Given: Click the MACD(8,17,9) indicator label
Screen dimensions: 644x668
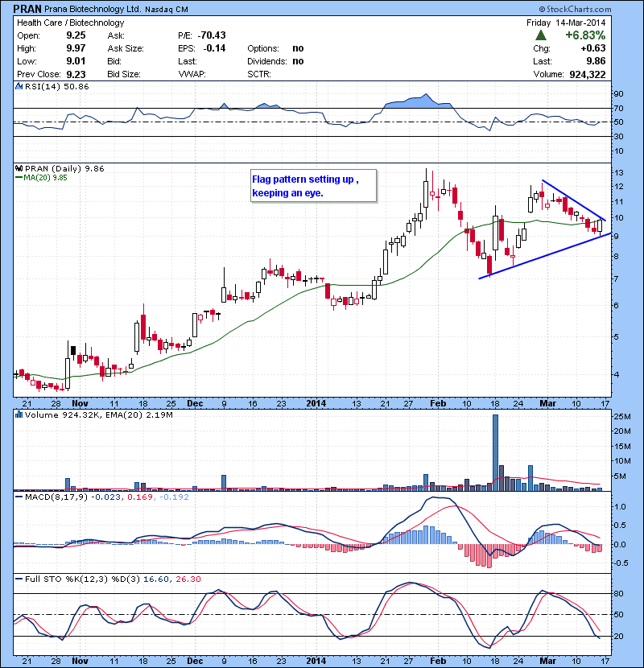Looking at the screenshot, I should click(x=56, y=497).
